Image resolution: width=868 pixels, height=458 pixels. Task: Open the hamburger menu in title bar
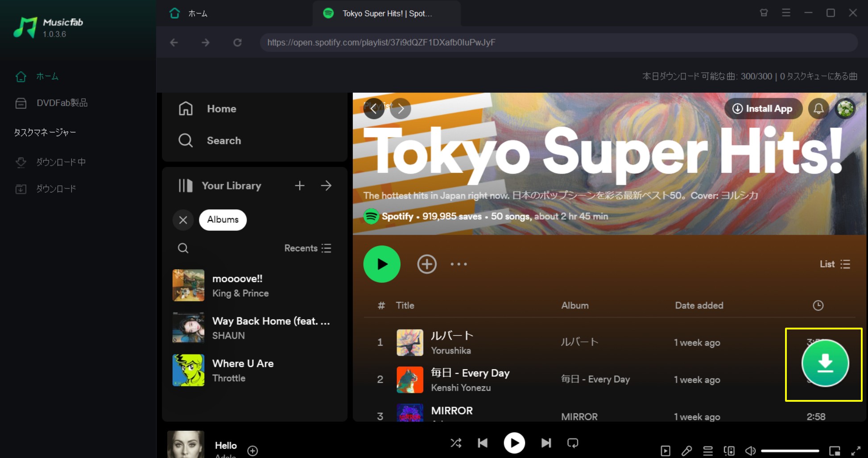(x=786, y=13)
